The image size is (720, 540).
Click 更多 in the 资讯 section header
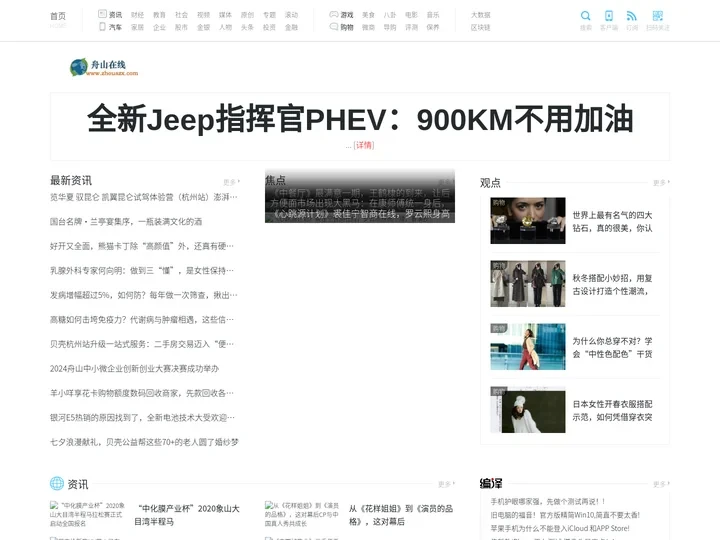click(446, 484)
